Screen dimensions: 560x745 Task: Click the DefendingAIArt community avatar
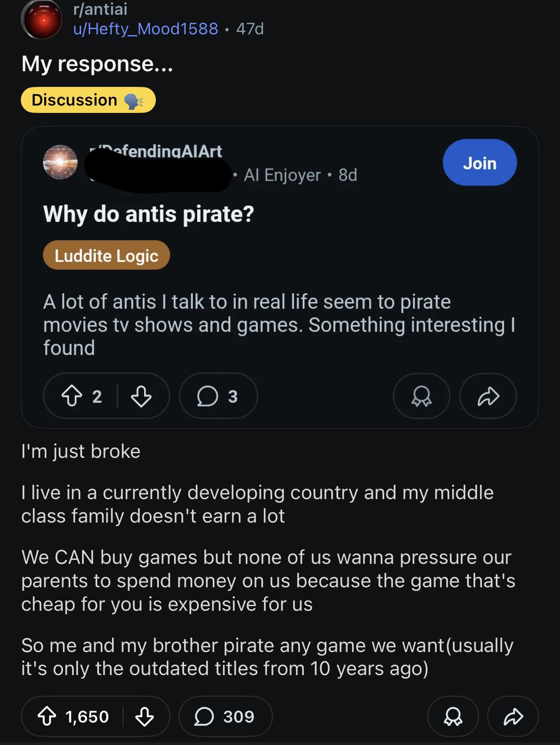click(60, 162)
